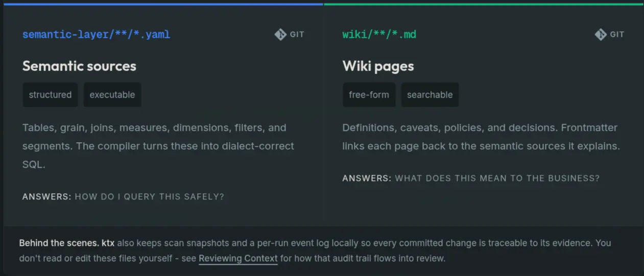
Task: Click 'WHAT DOES THIS MEAN TO THE BUSINESS?'
Action: coord(497,178)
